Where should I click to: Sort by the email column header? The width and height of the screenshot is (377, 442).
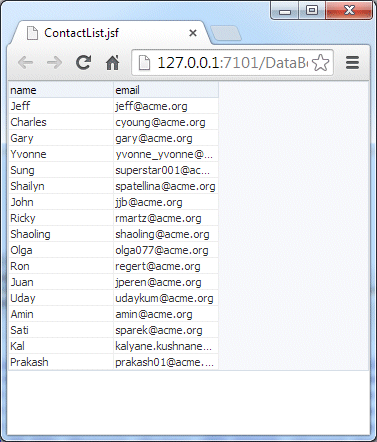click(166, 90)
